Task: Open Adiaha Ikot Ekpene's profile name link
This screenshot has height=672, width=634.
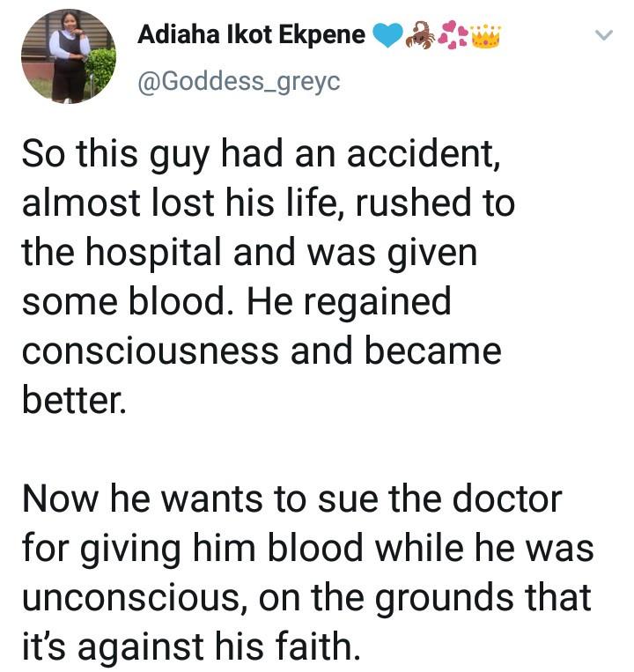Action: pos(251,35)
